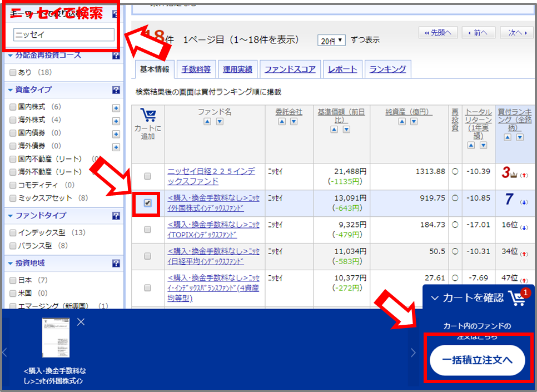This screenshot has width=537, height=392.
Task: Click the 委託会社 column header link
Action: [x=289, y=112]
